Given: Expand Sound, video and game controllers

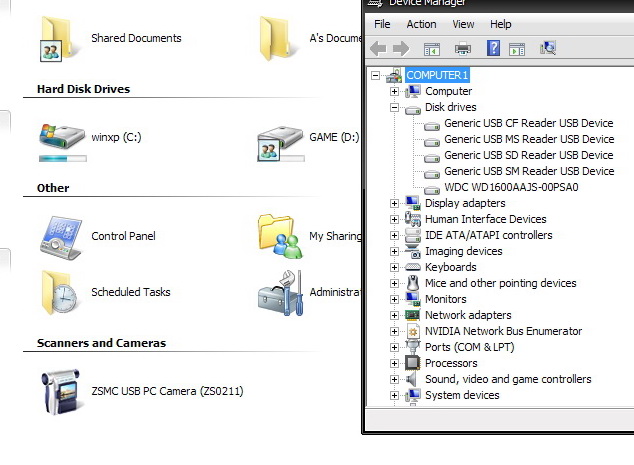Looking at the screenshot, I should (394, 379).
